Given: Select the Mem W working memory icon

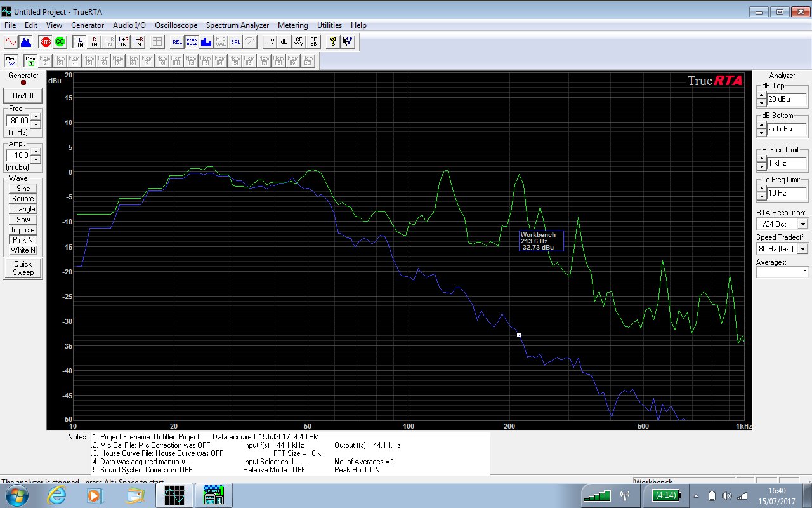Looking at the screenshot, I should [x=11, y=61].
